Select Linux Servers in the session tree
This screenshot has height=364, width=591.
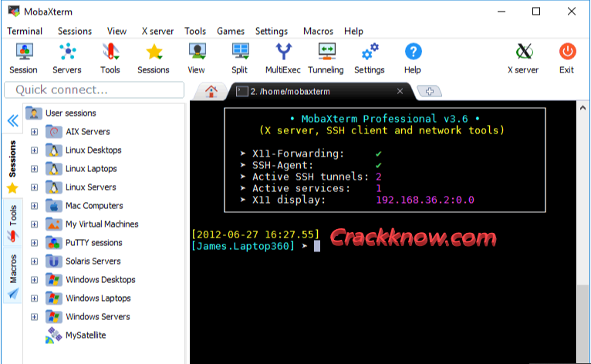(91, 187)
